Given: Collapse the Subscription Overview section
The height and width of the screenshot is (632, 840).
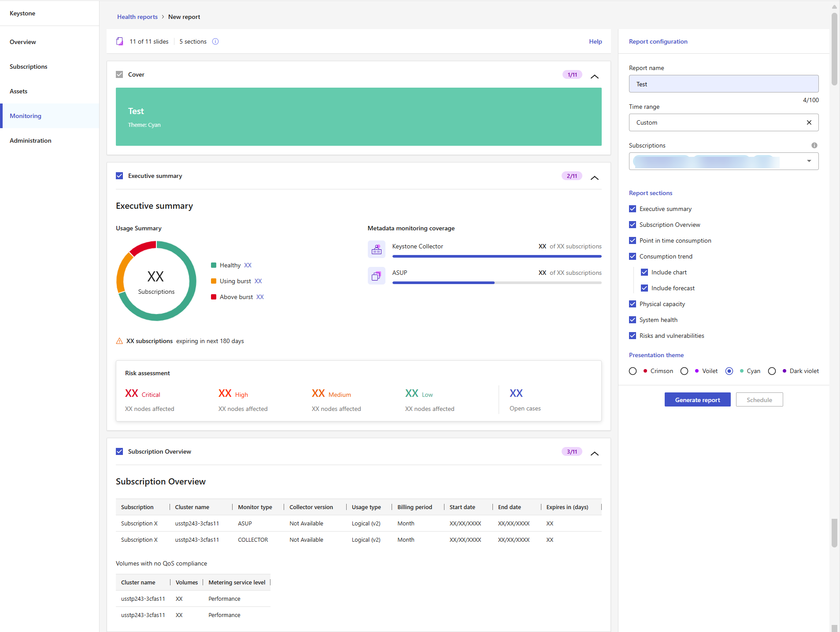Looking at the screenshot, I should 595,453.
